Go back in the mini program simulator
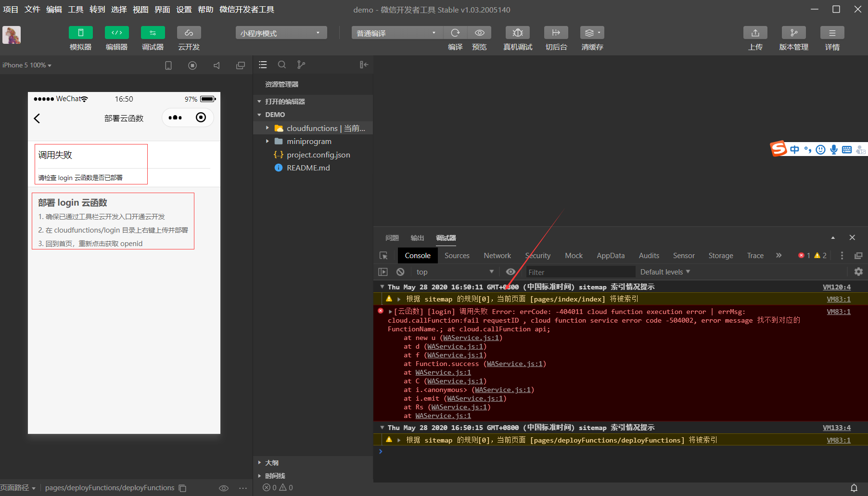This screenshot has width=868, height=496. click(x=37, y=118)
